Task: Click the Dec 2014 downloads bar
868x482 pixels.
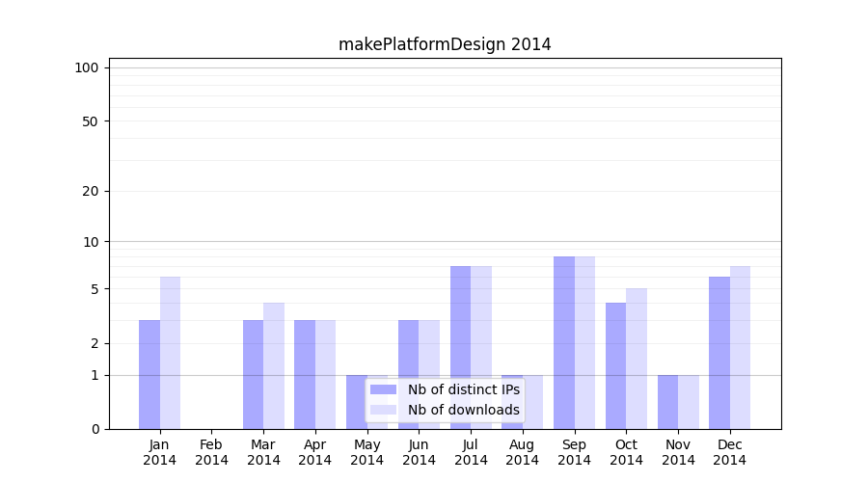Action: click(x=740, y=347)
